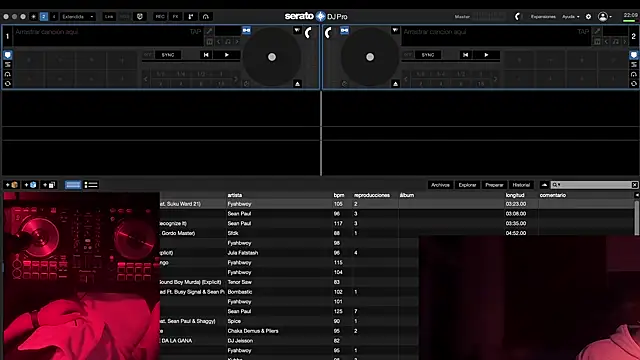Click the deck 1 virtual platter
The height and width of the screenshot is (360, 640).
(x=272, y=57)
